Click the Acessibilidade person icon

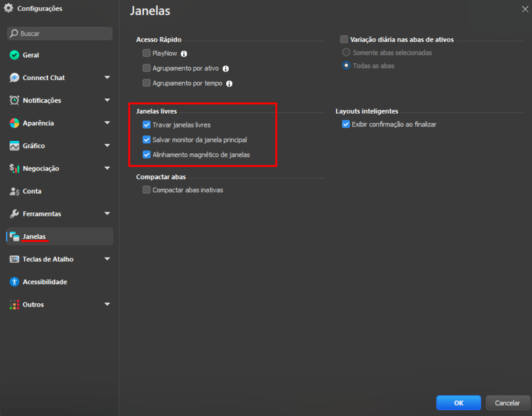(x=14, y=282)
